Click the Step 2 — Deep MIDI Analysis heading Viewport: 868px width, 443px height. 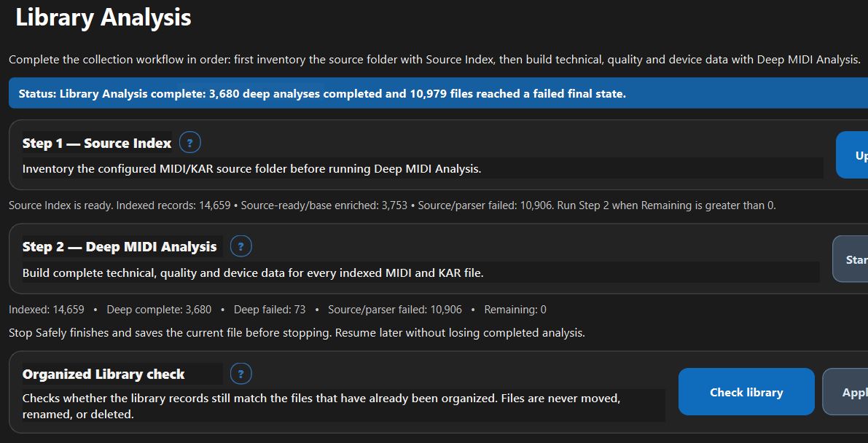coord(120,247)
